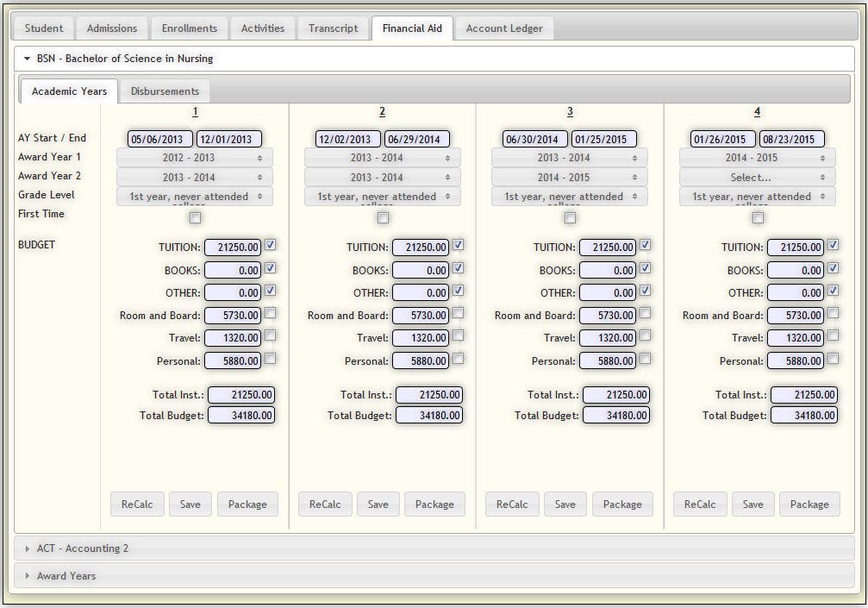This screenshot has width=868, height=608.
Task: Click TUITION amount field in academic year 1
Action: click(233, 248)
